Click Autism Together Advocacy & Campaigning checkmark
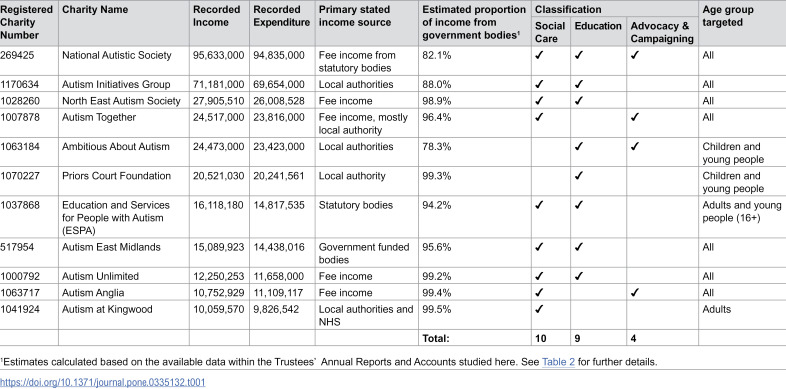786x389 pixels. click(635, 118)
